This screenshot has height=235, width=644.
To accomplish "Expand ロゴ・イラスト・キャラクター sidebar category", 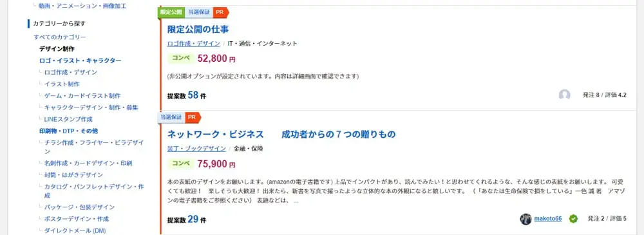I will (80, 61).
